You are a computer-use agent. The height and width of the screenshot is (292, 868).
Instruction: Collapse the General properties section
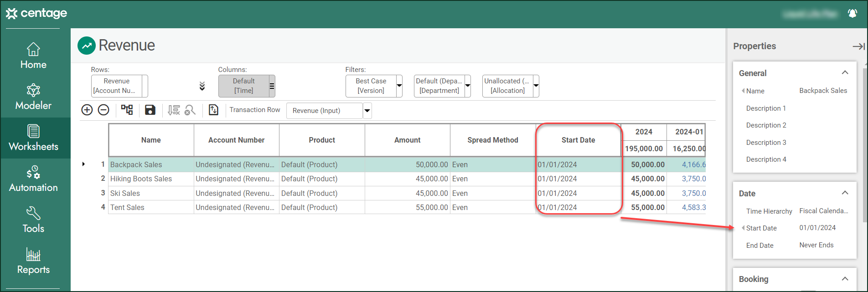845,73
